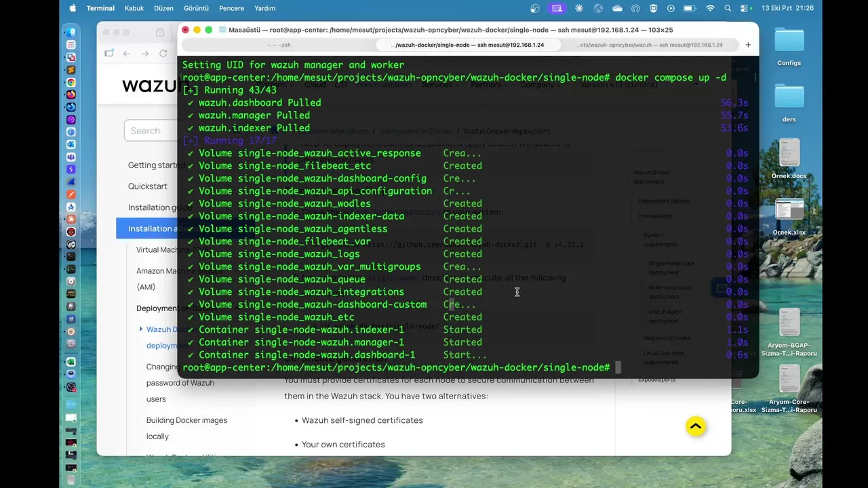
Task: Open the App Store dock icon
Action: click(71, 208)
